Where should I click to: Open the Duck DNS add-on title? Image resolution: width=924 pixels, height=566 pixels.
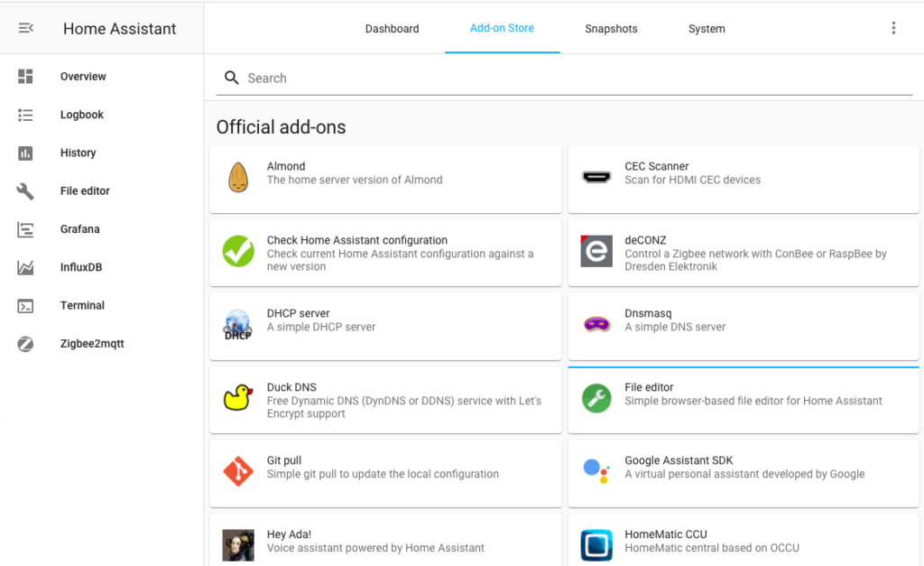click(x=291, y=386)
